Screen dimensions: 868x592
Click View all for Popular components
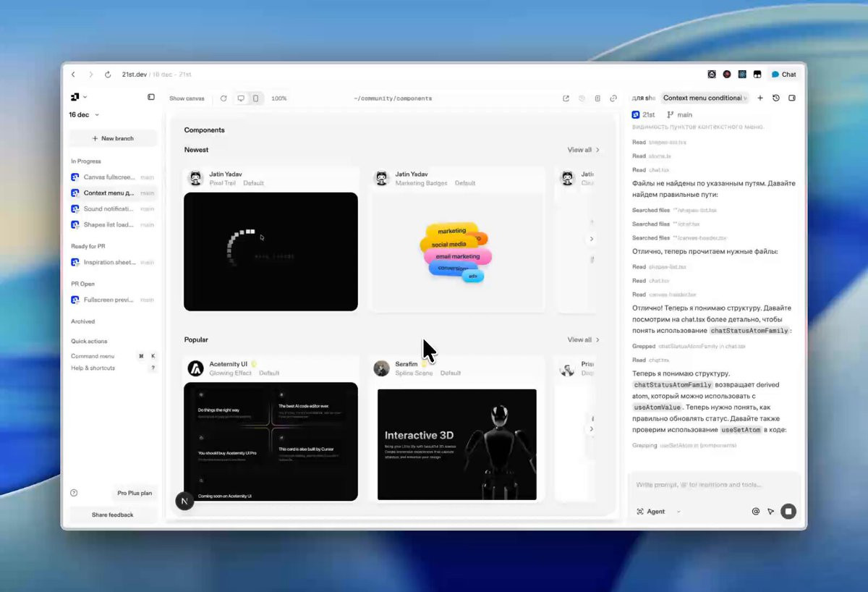(x=583, y=339)
